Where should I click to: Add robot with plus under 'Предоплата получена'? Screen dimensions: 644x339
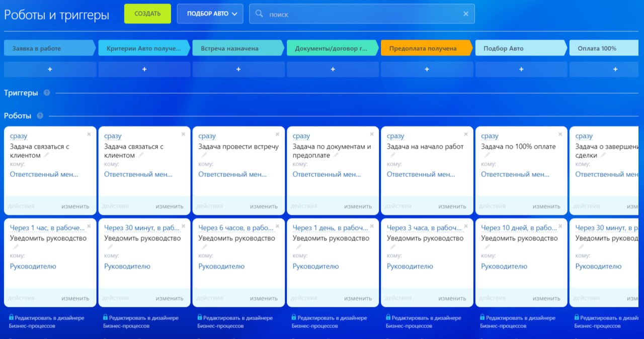coord(427,69)
